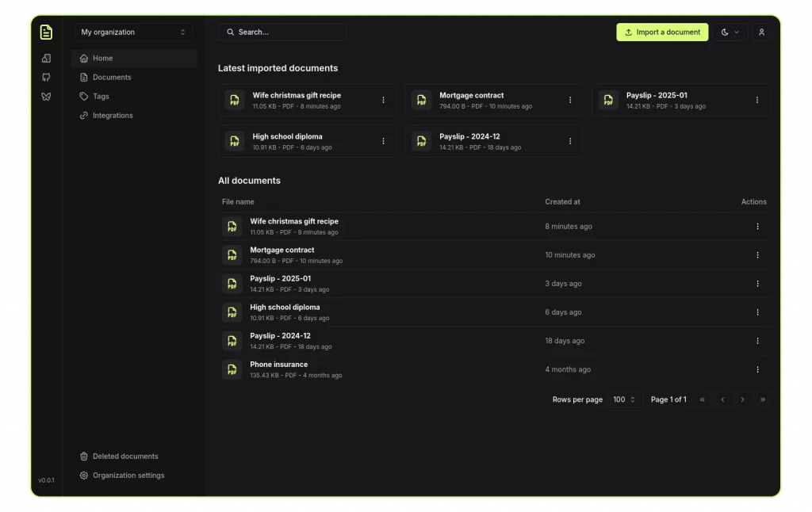Open the Rows per page dropdown

click(624, 399)
